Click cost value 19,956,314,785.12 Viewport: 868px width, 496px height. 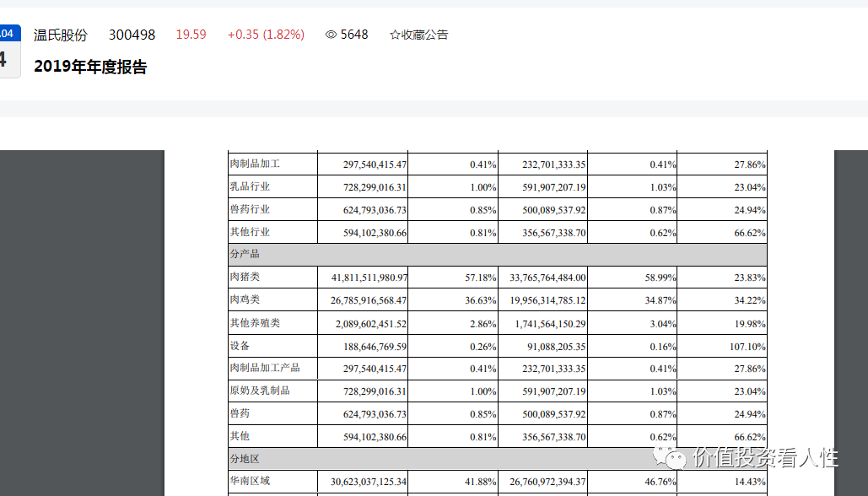547,300
